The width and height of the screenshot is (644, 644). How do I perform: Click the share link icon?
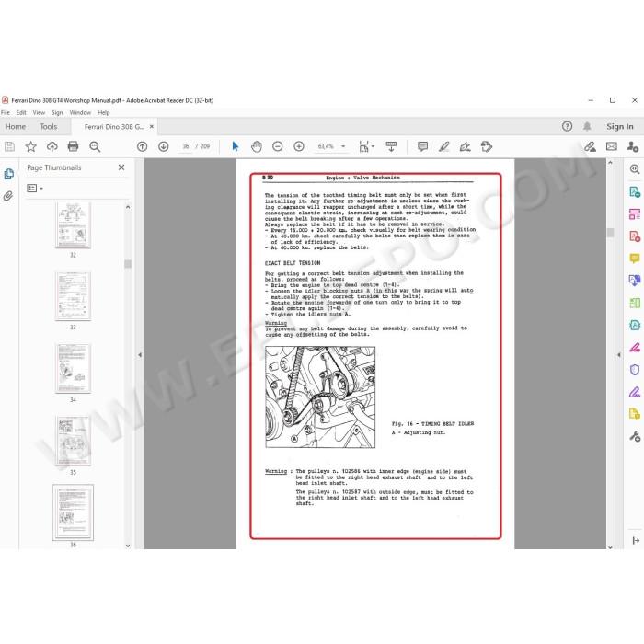(x=591, y=146)
